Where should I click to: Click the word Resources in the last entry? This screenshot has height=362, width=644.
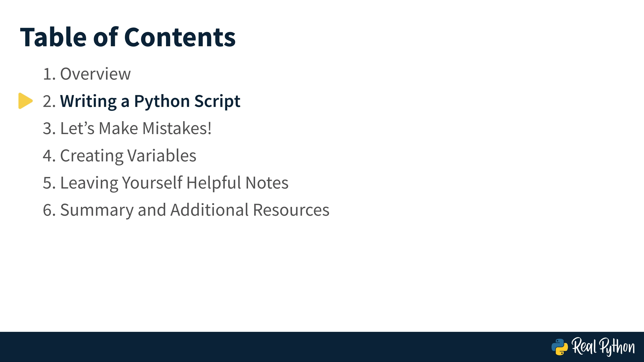291,210
